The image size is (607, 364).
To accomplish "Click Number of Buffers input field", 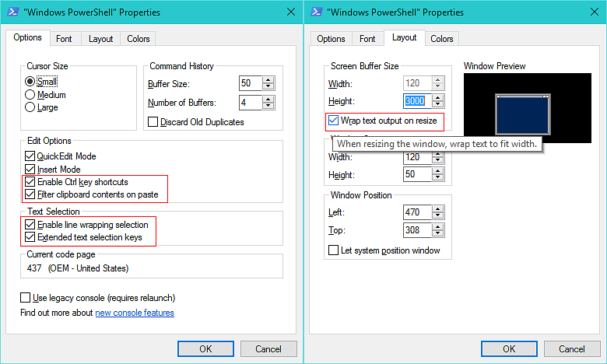I will pos(251,103).
